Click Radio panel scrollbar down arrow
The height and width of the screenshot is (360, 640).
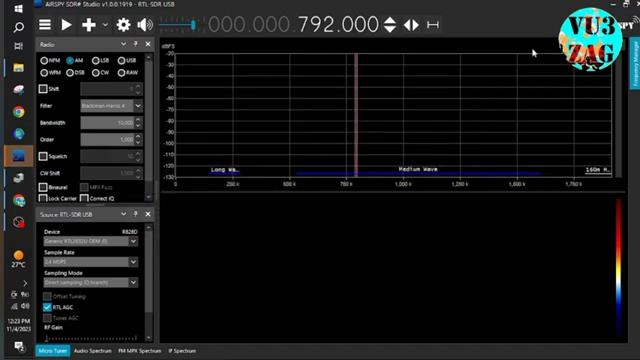[149, 197]
